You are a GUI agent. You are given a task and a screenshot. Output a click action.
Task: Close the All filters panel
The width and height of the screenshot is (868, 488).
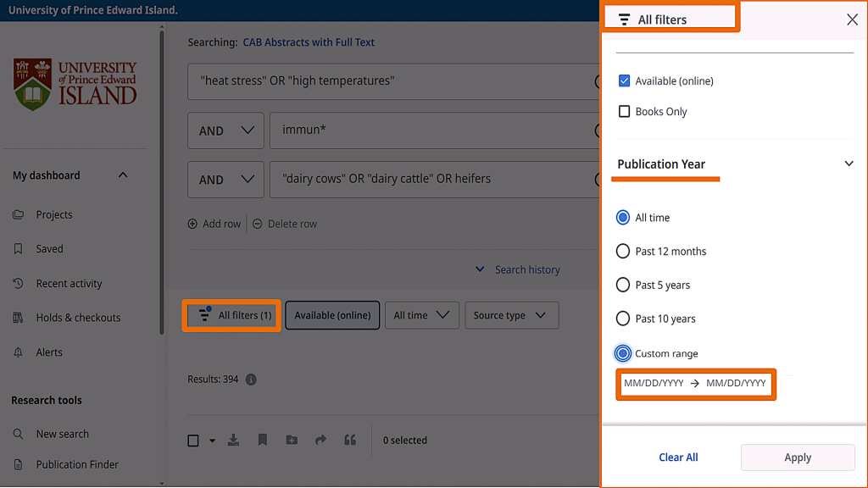click(852, 19)
